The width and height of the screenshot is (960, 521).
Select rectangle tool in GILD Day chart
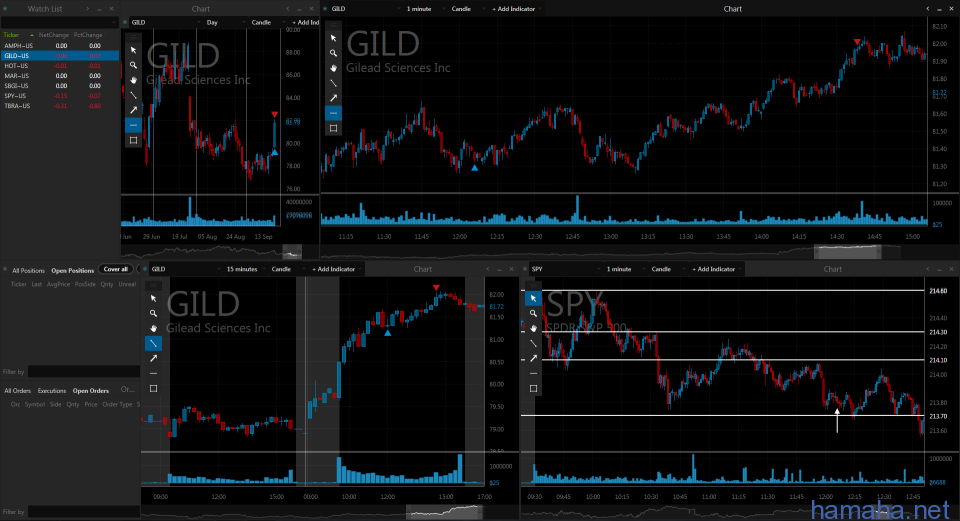pos(133,140)
